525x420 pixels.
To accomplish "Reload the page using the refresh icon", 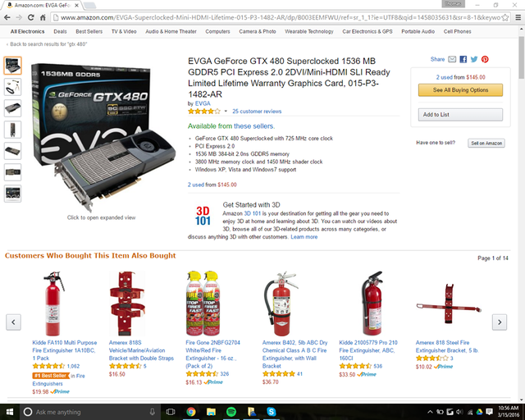I will 31,17.
